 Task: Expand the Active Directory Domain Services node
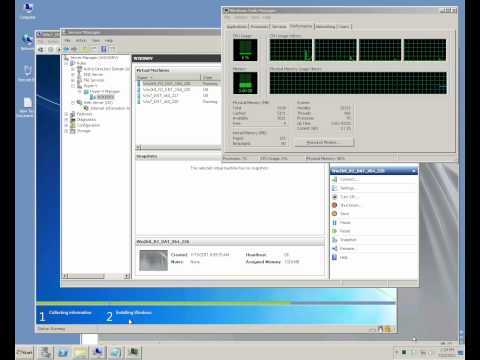[73, 69]
